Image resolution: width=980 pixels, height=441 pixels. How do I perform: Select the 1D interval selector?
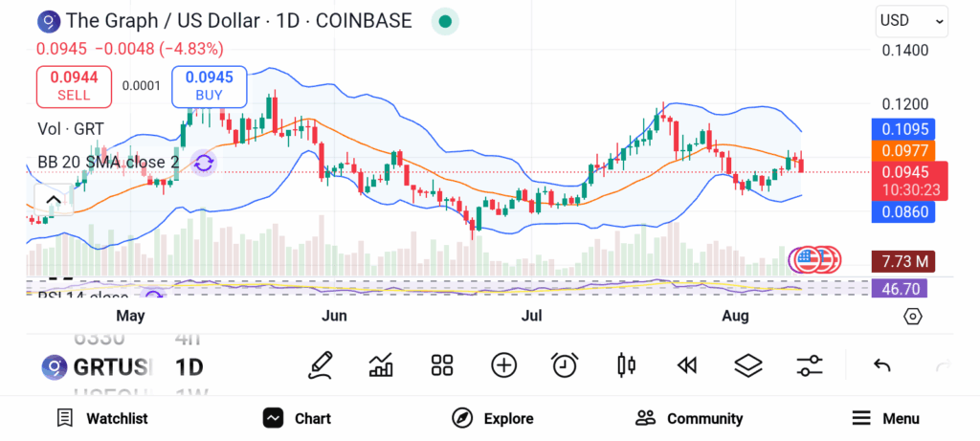(x=189, y=366)
